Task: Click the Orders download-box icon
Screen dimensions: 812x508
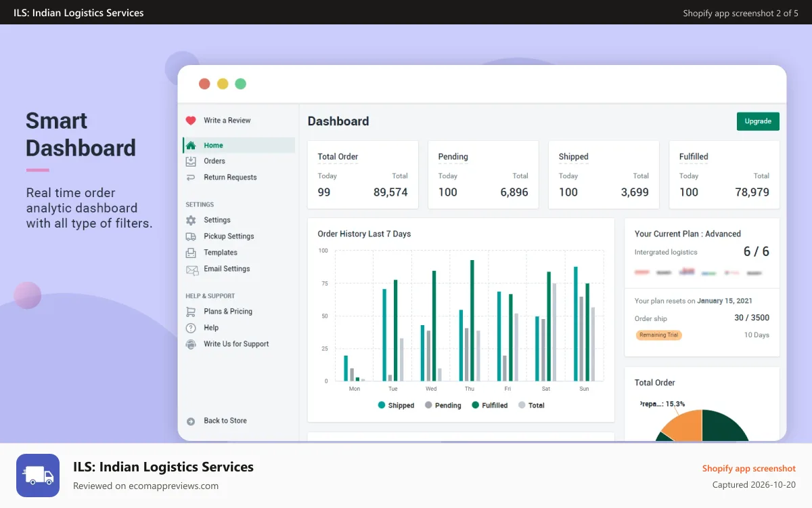Action: [191, 161]
